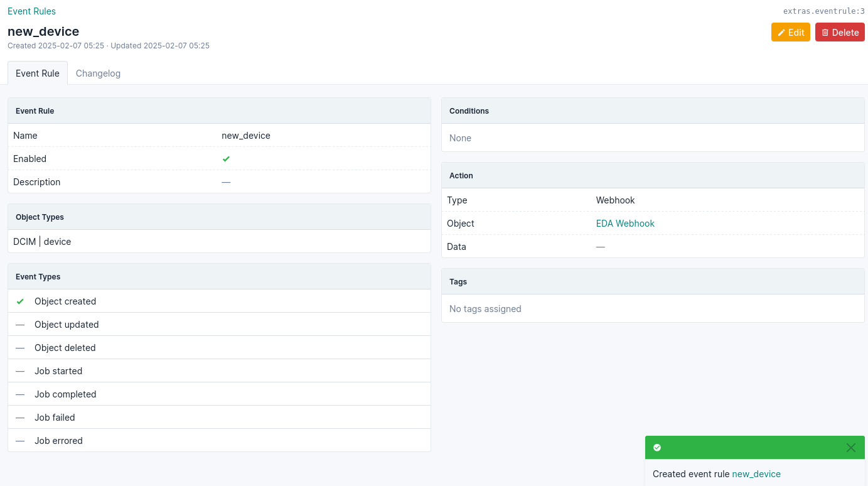Click the Job errored row
This screenshot has width=868, height=486.
219,441
